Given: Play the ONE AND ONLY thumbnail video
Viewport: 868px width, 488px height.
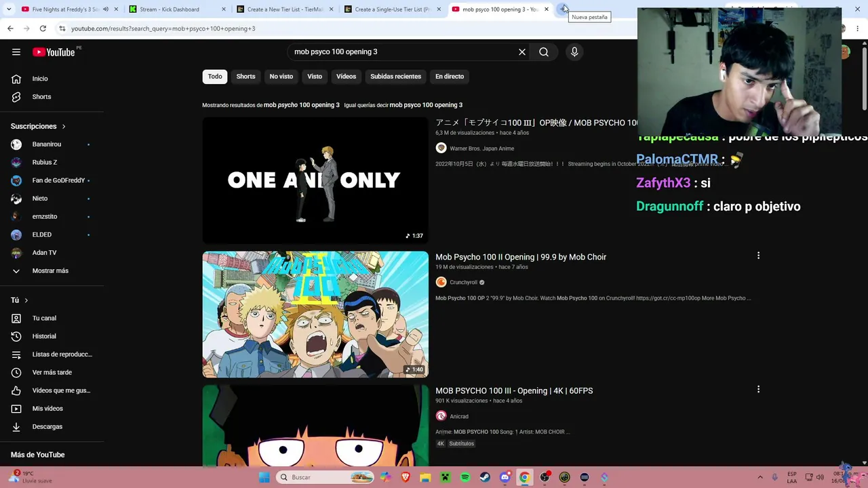Looking at the screenshot, I should [x=315, y=180].
